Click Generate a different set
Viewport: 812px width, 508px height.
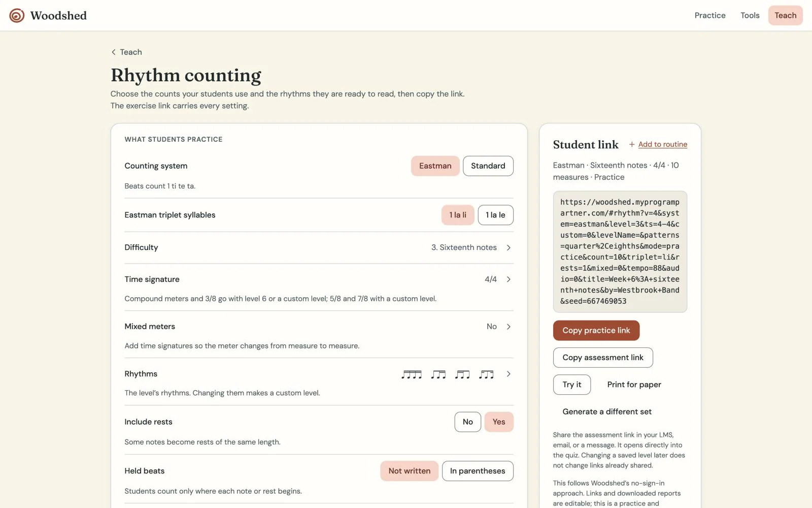coord(607,412)
